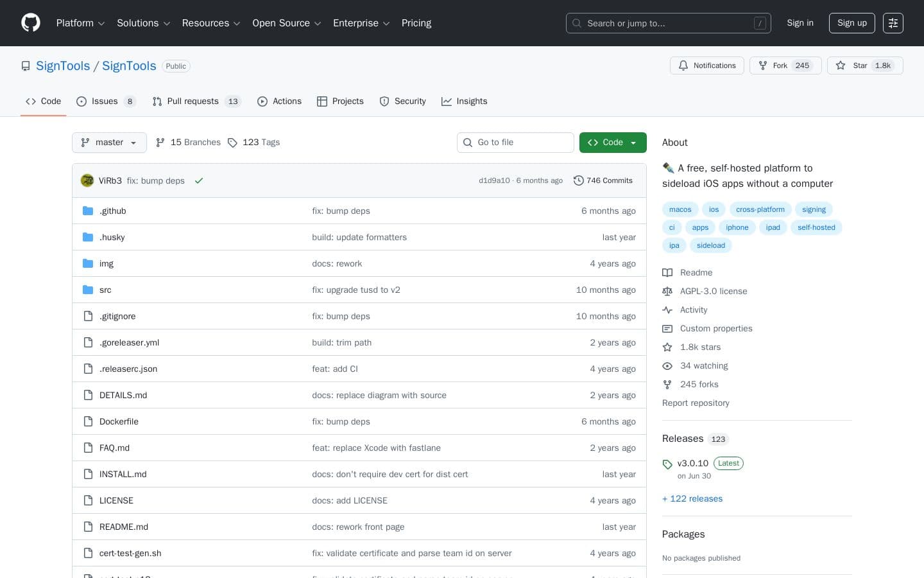View the 15 Branches list
This screenshot has height=578, width=924.
(x=188, y=143)
